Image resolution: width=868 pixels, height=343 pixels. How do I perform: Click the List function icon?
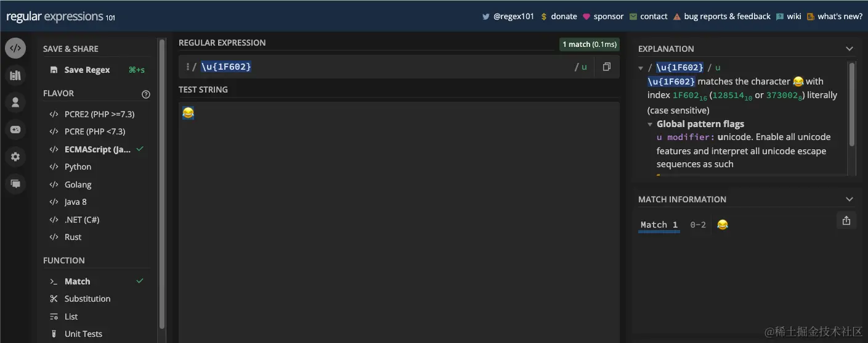pos(54,316)
